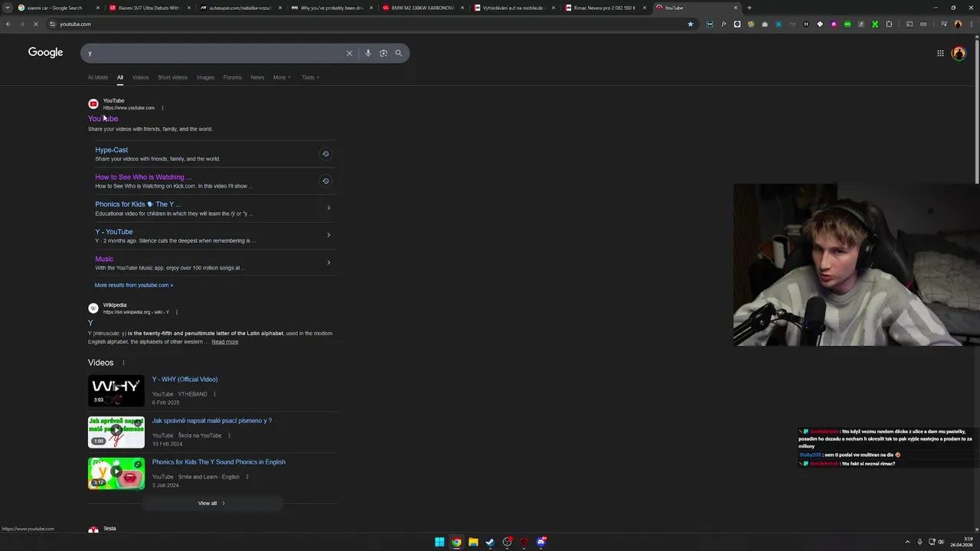Open Chrome three-dot menu
The height and width of the screenshot is (551, 980).
970,24
